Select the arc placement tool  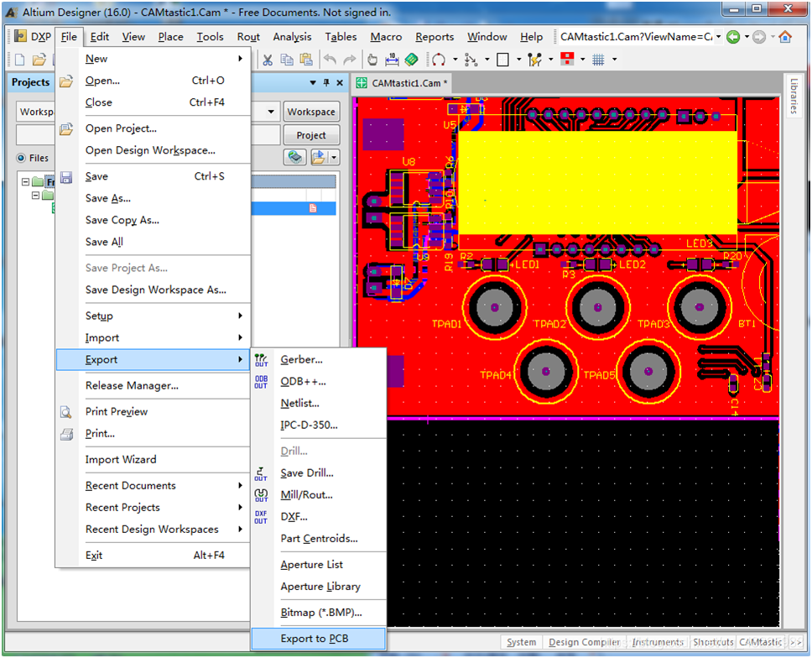click(x=439, y=60)
